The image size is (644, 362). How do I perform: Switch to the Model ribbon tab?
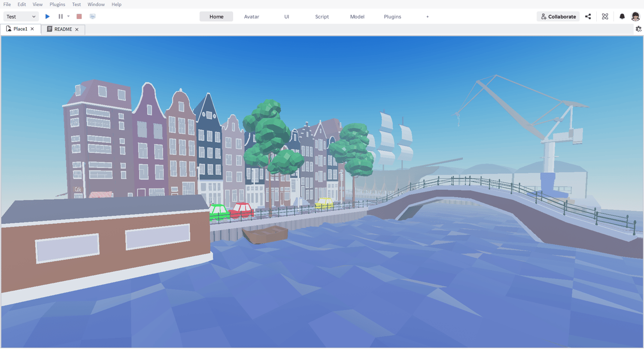[x=357, y=16]
